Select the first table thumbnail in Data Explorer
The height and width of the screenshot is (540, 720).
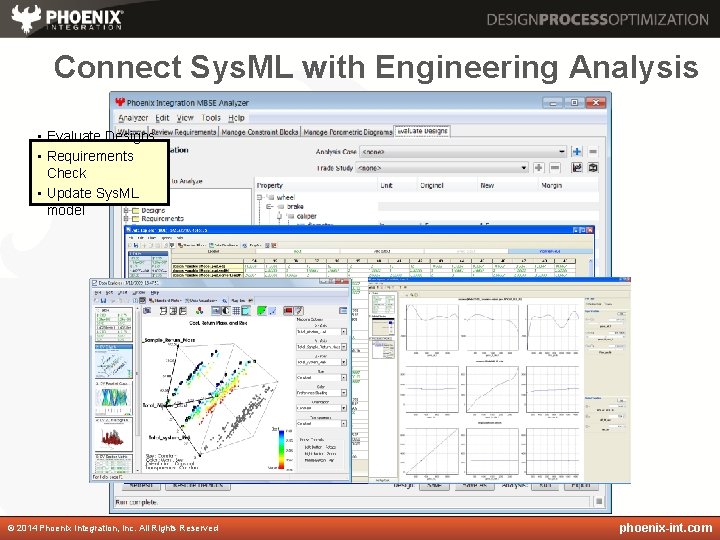(113, 325)
